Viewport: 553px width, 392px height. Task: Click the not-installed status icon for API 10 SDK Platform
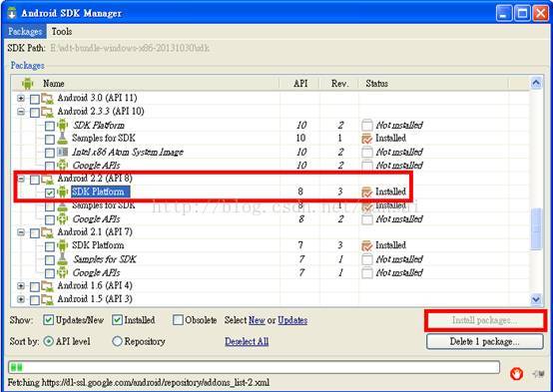(367, 125)
